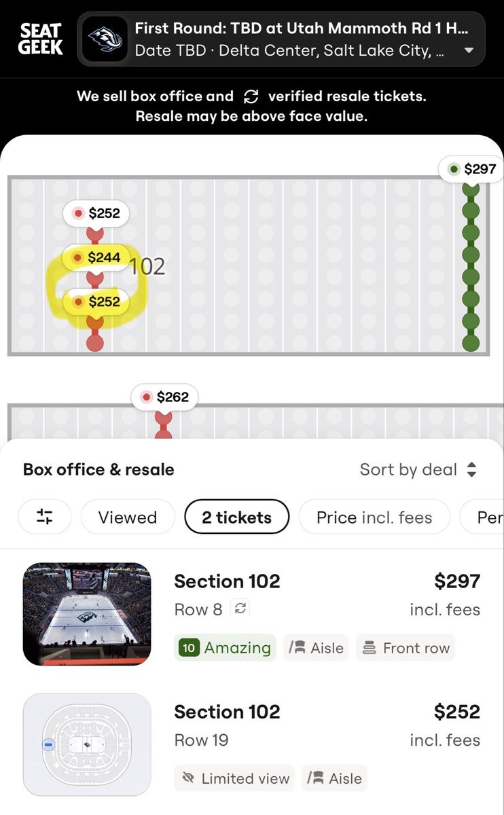This screenshot has height=815, width=504.
Task: Click the Limited view tag
Action: (x=234, y=778)
